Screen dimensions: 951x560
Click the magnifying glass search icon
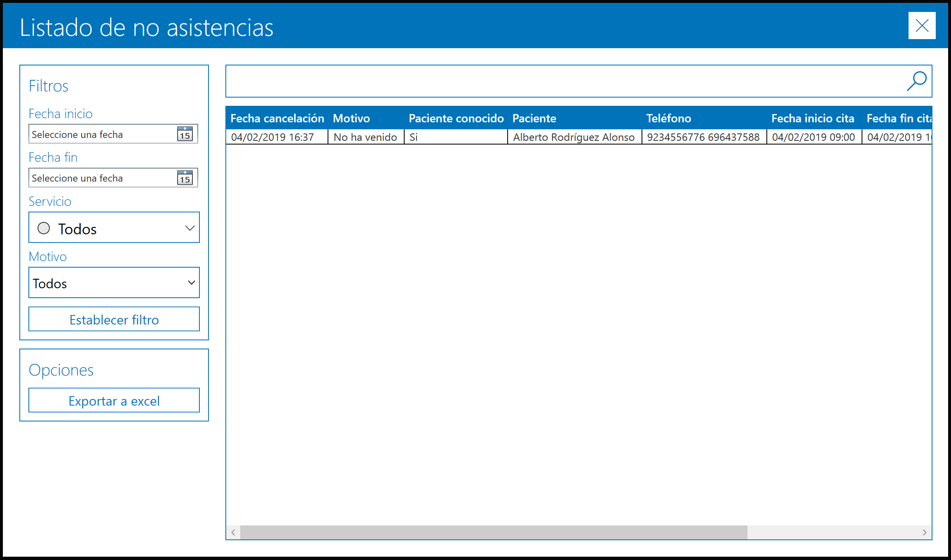[x=916, y=81]
